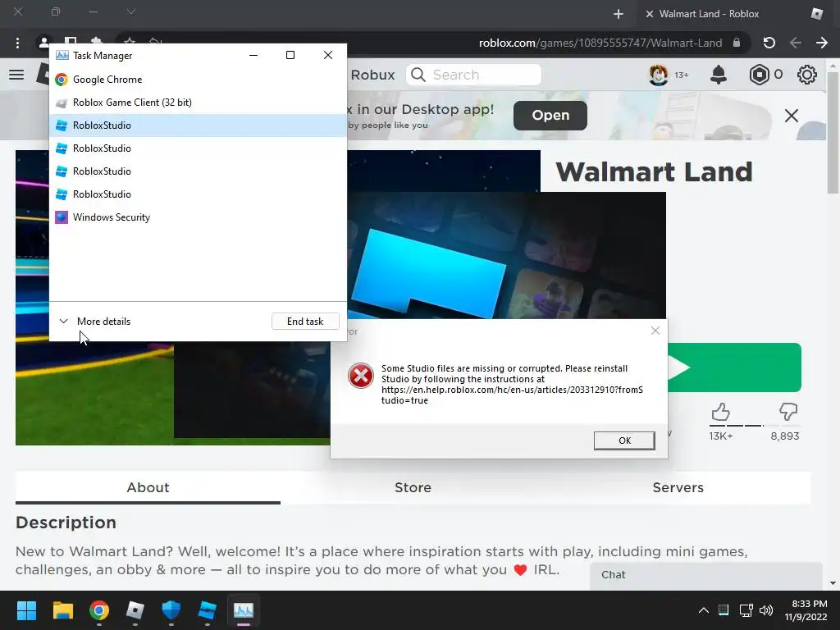Image resolution: width=840 pixels, height=630 pixels.
Task: Open Roblox Studio taskbar icon
Action: pyautogui.click(x=208, y=610)
